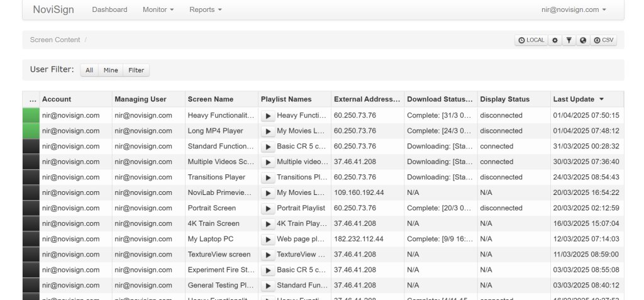644x300 pixels.
Task: Go to Dashboard page
Action: point(109,9)
